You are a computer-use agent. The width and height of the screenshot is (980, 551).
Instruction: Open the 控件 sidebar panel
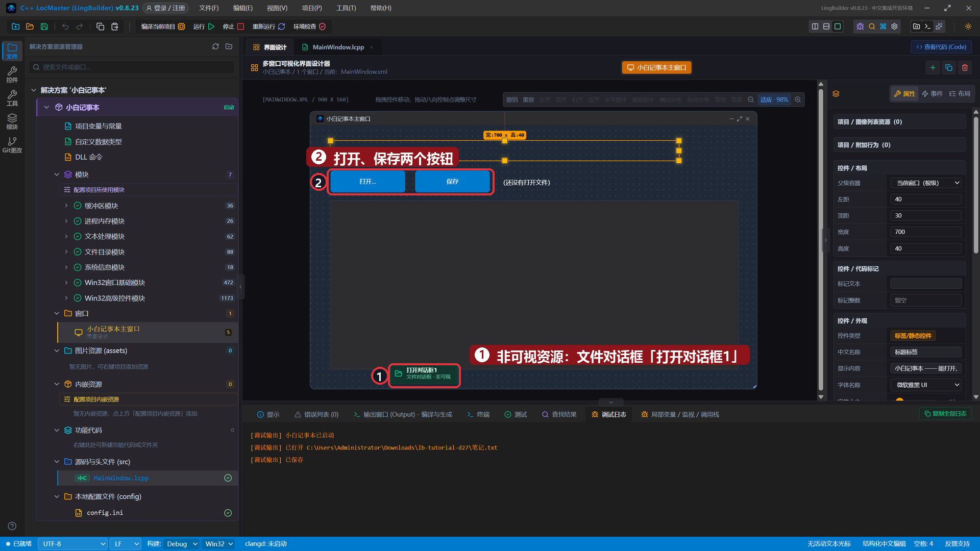(12, 74)
